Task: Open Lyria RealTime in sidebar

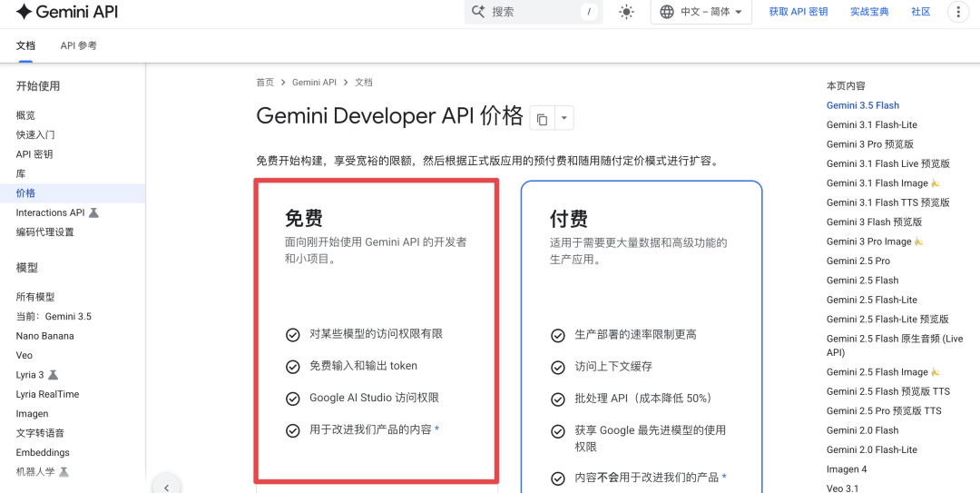Action: (x=47, y=394)
